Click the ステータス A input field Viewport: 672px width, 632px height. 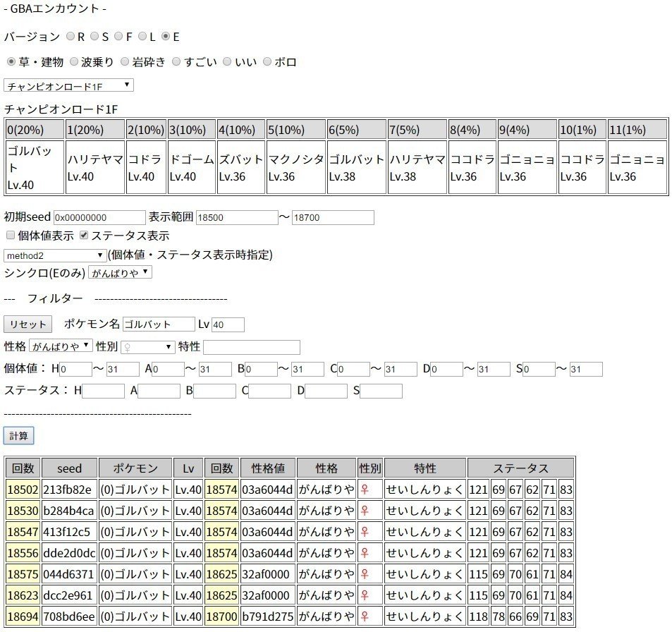pos(159,391)
